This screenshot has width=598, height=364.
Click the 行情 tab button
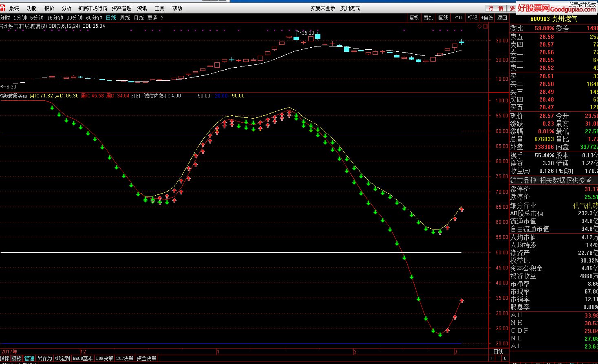click(x=496, y=8)
